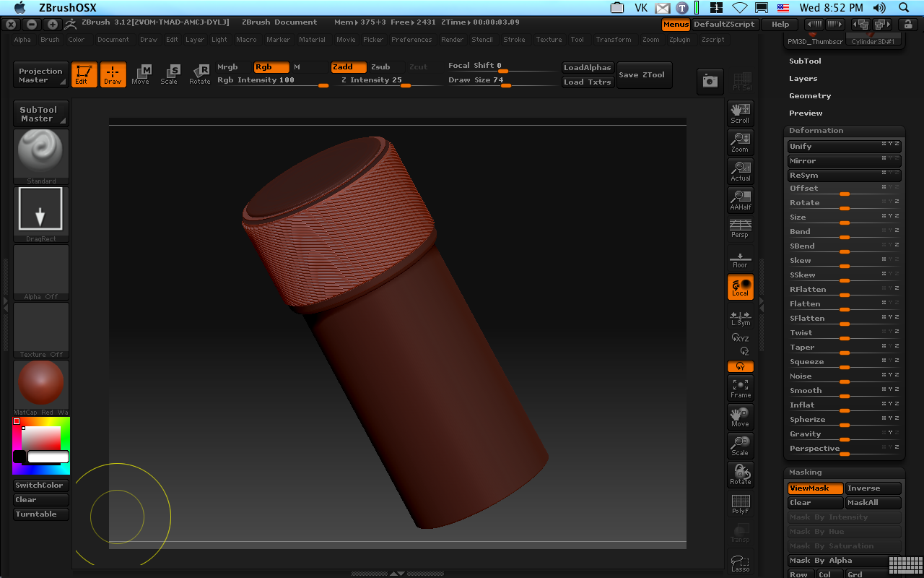The image size is (924, 578).
Task: Open the Transform menu
Action: [x=613, y=40]
